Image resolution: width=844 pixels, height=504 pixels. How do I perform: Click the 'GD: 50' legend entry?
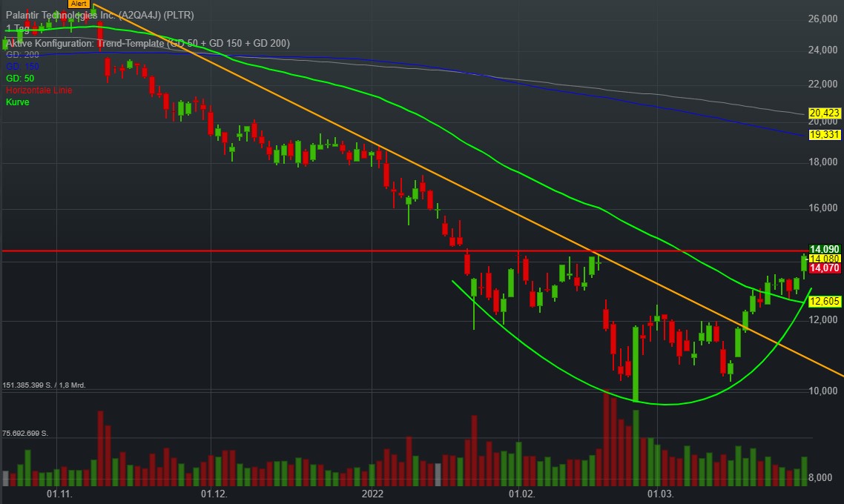pyautogui.click(x=20, y=78)
